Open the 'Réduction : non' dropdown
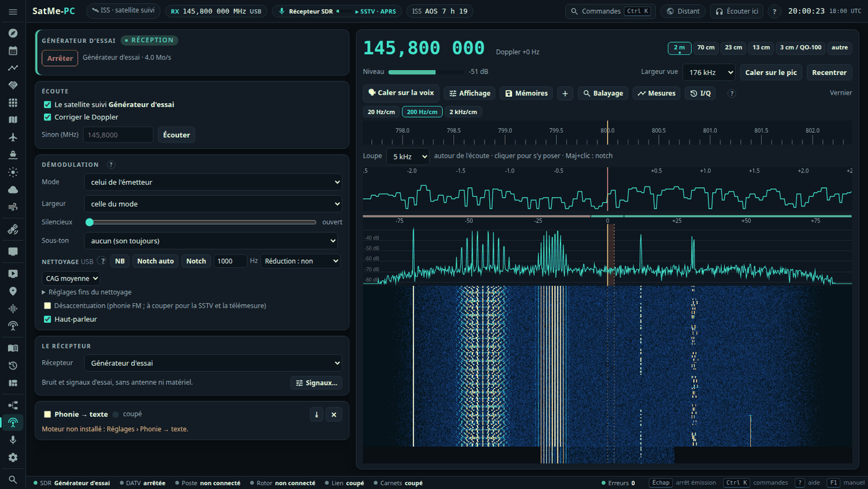The height and width of the screenshot is (489, 868). (301, 261)
